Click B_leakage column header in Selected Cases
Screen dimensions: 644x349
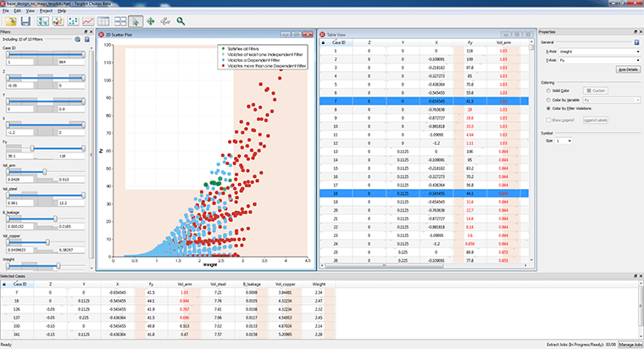point(252,284)
